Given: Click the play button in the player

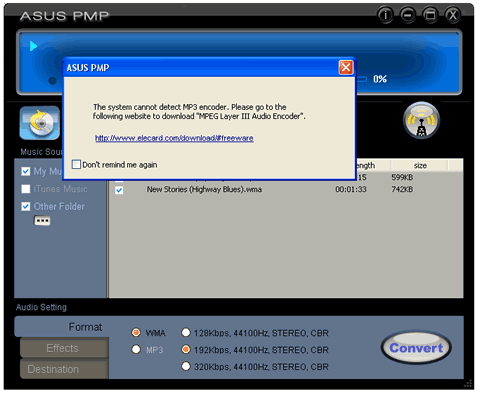Looking at the screenshot, I should click(33, 46).
